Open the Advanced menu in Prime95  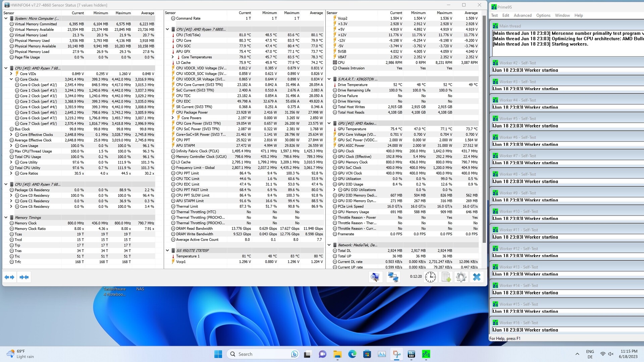(x=522, y=15)
